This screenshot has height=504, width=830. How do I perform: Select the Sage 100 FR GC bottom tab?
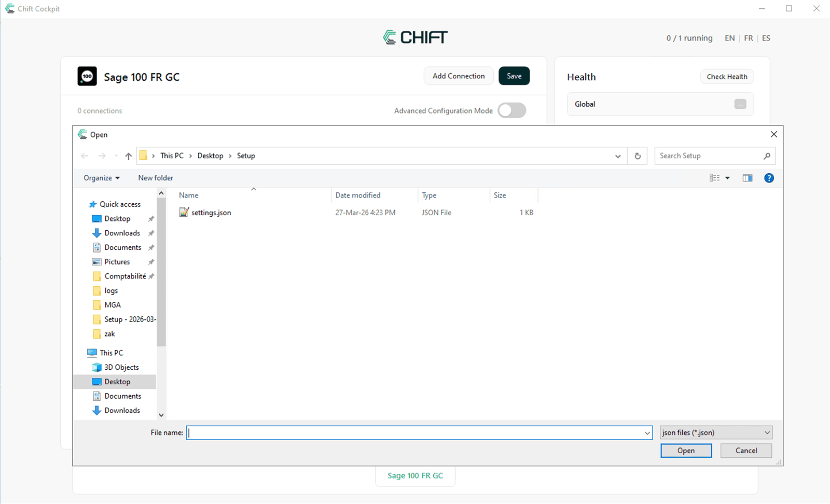(x=416, y=475)
